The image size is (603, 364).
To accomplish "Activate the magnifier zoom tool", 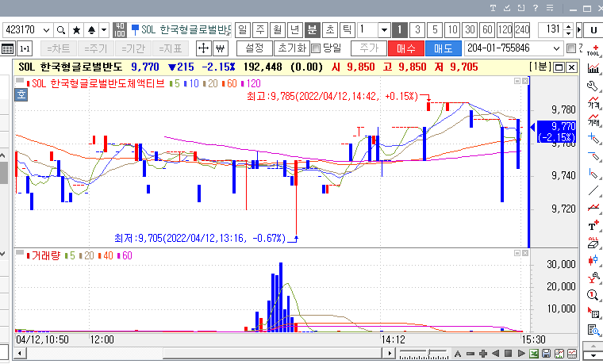I will click(593, 295).
